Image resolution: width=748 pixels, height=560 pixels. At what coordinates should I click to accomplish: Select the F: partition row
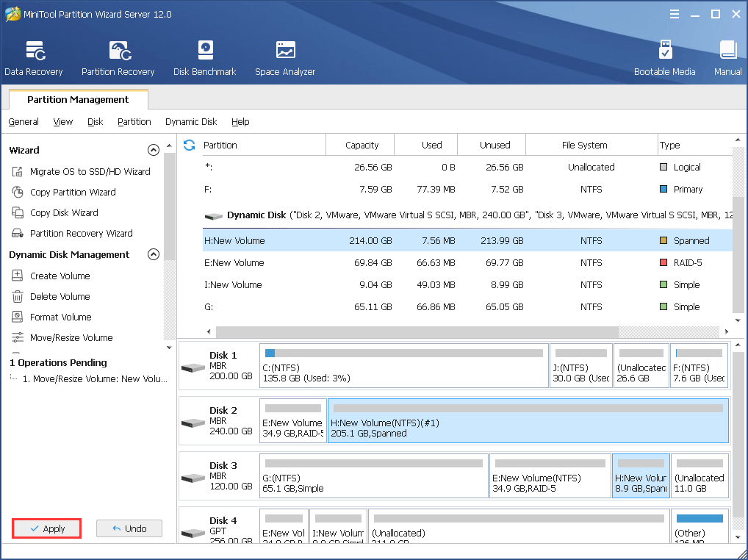[x=467, y=189]
